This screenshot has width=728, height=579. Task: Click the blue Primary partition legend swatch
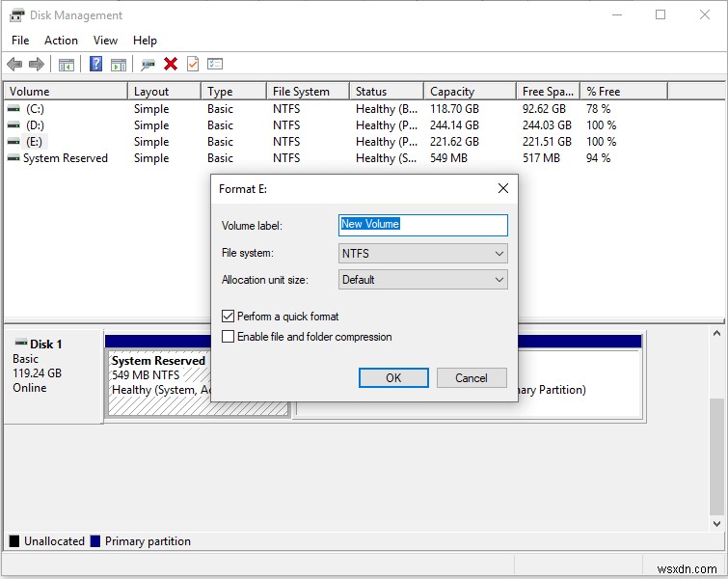[x=95, y=541]
